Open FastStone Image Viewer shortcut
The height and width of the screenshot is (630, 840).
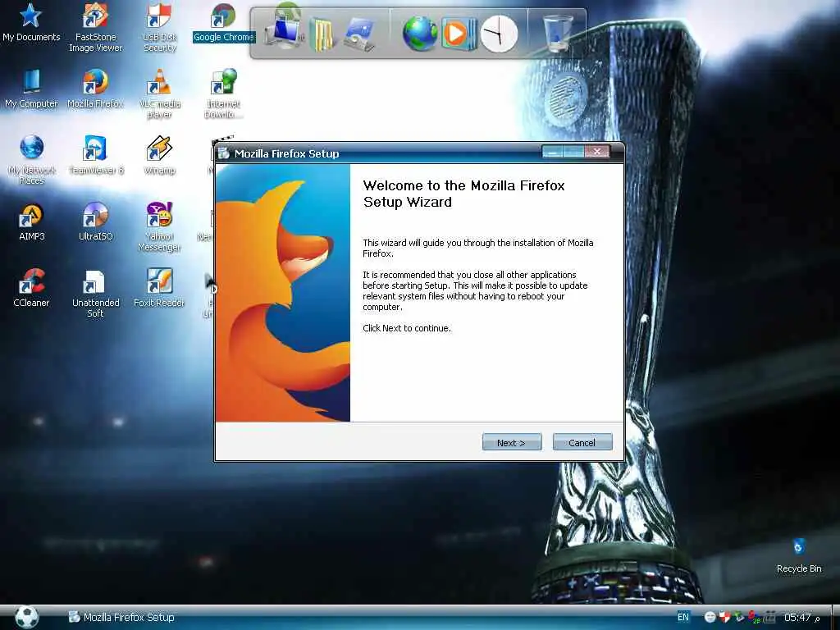point(95,27)
